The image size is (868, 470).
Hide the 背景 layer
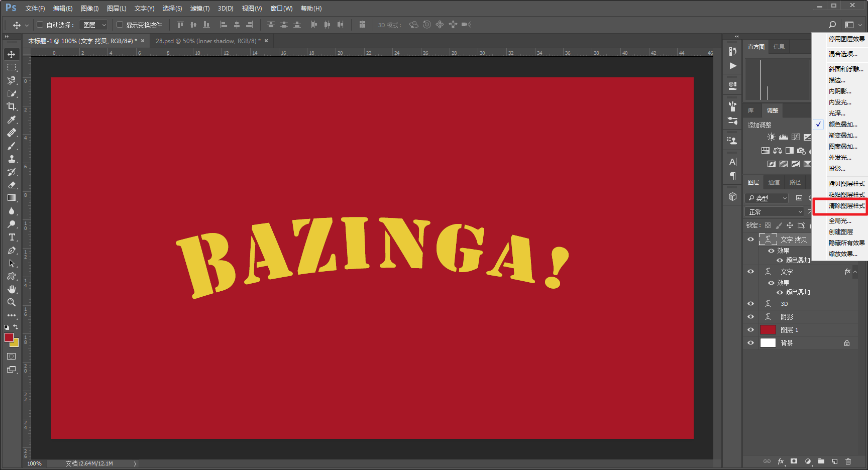coord(750,343)
